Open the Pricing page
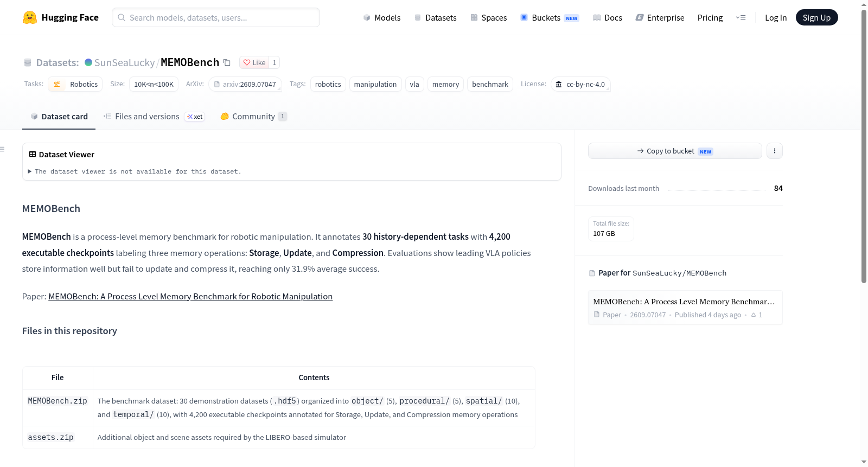868x467 pixels. 710,17
